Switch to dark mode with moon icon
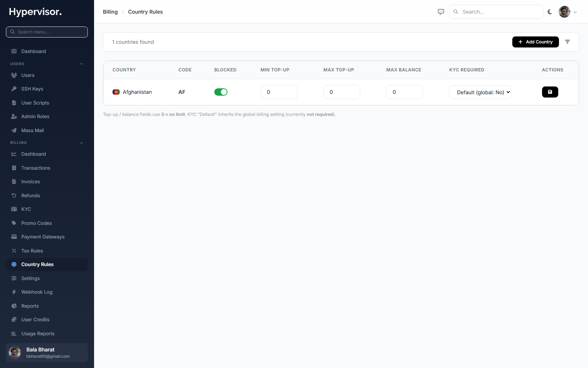Image resolution: width=588 pixels, height=368 pixels. pos(550,12)
